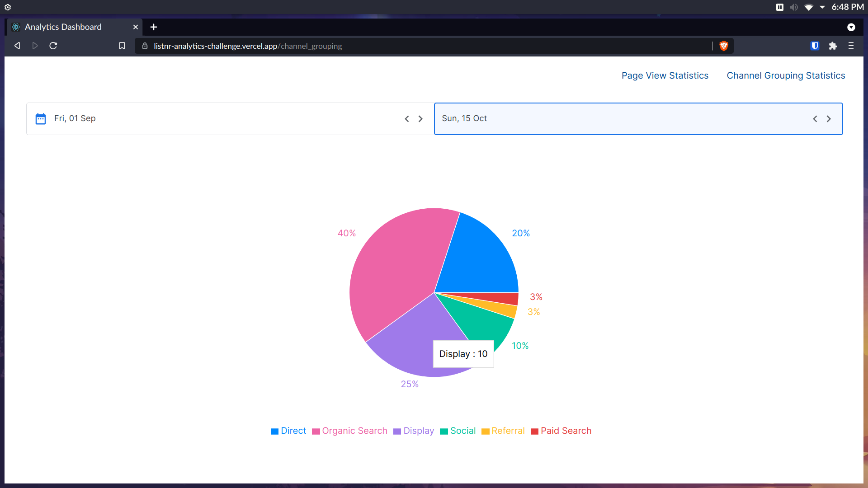The width and height of the screenshot is (868, 488).
Task: Open the browser hamburger menu
Action: coord(851,46)
